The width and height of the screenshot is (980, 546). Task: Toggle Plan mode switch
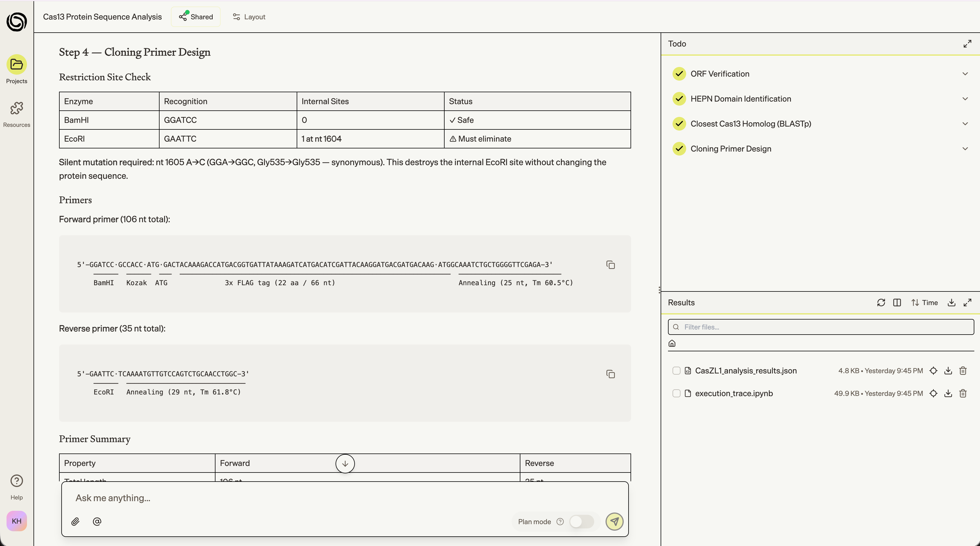[581, 522]
